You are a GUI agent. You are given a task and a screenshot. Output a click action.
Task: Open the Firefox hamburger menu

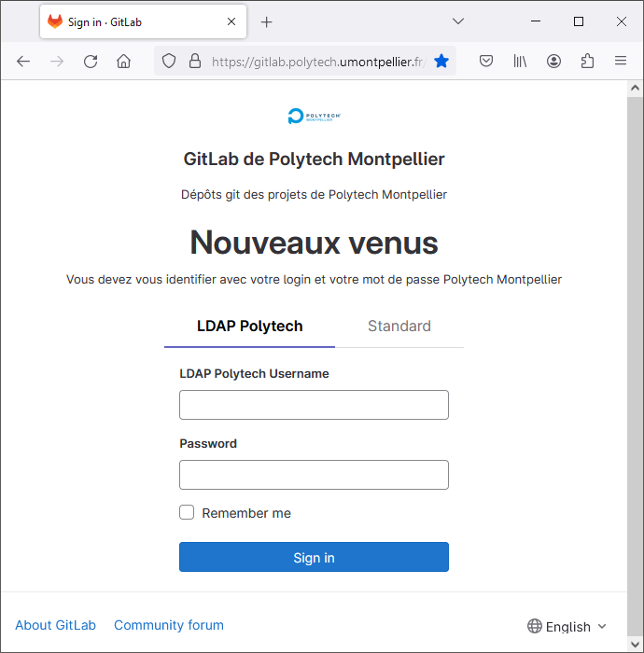621,62
